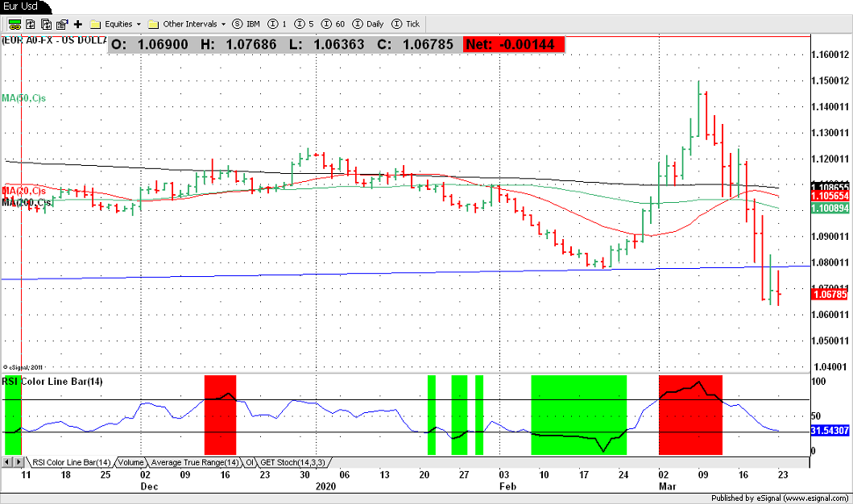Image resolution: width=853 pixels, height=504 pixels.
Task: Click the right tab scroll arrow
Action: [x=19, y=462]
